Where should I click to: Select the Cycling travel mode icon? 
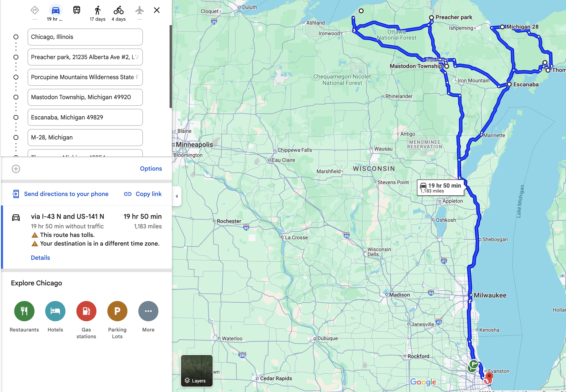point(119,10)
